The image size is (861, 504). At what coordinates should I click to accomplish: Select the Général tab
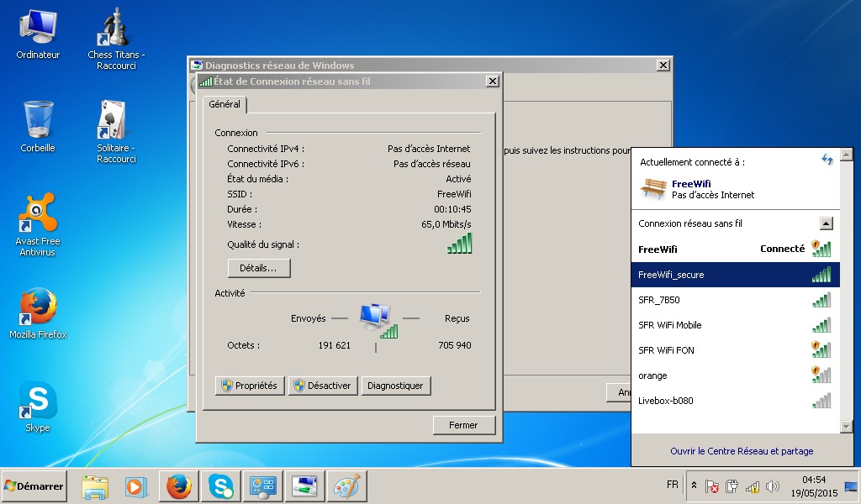[224, 104]
